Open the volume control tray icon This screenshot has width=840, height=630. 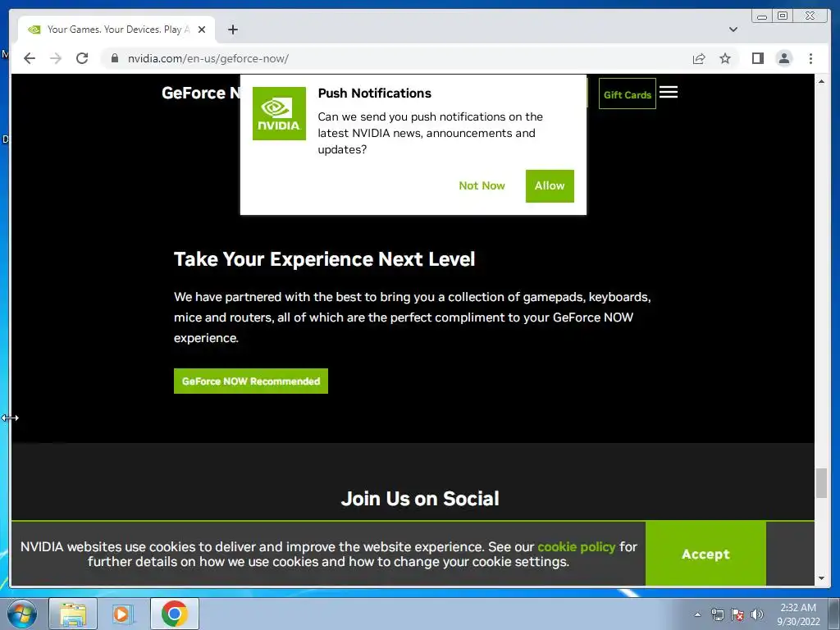coord(757,614)
